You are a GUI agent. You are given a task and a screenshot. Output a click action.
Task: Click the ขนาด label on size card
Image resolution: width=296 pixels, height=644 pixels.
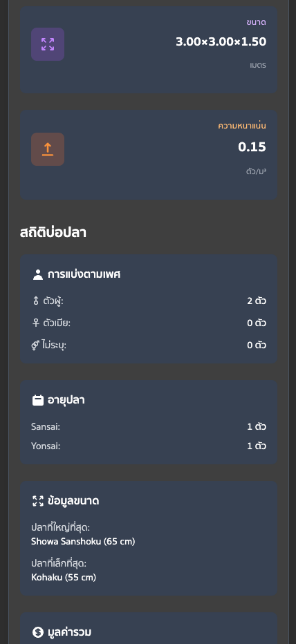click(x=256, y=22)
